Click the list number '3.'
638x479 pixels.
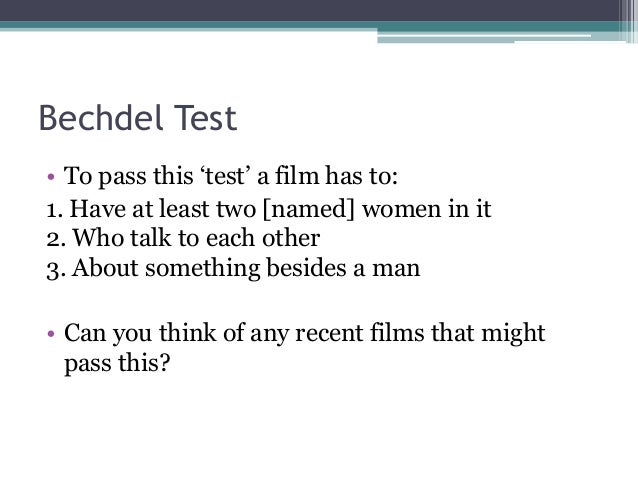(56, 269)
